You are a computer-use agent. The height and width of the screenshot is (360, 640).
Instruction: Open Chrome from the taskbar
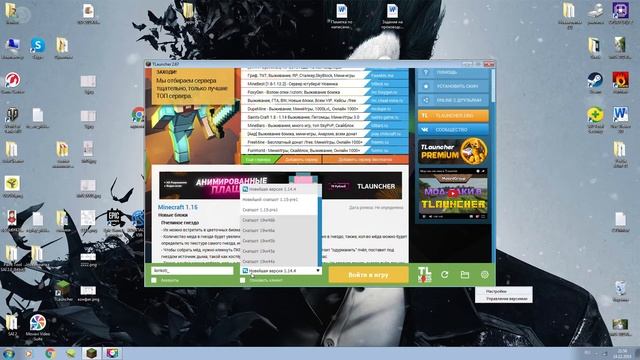(51, 353)
